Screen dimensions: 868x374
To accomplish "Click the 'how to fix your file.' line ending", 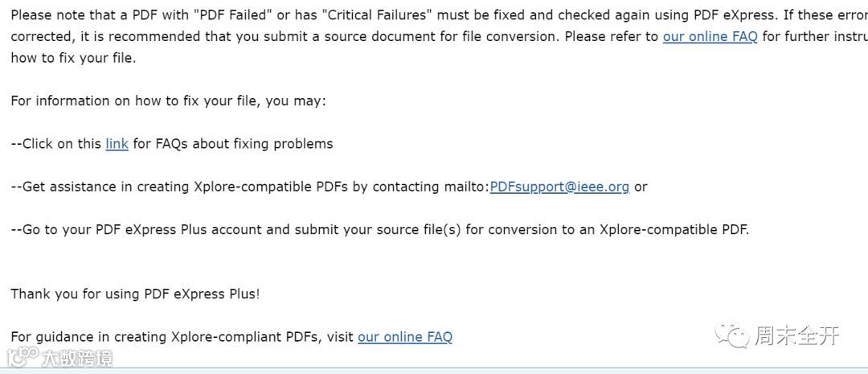I will coord(73,59).
